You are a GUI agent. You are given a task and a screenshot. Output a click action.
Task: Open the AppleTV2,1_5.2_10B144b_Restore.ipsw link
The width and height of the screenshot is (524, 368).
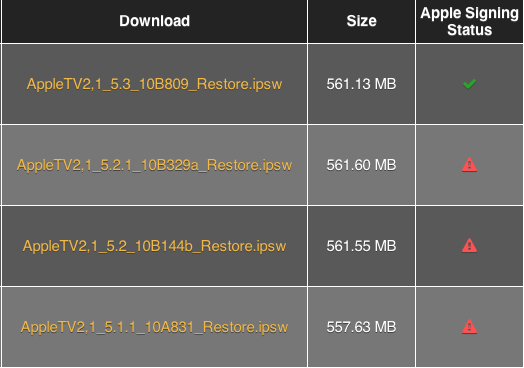(x=154, y=246)
